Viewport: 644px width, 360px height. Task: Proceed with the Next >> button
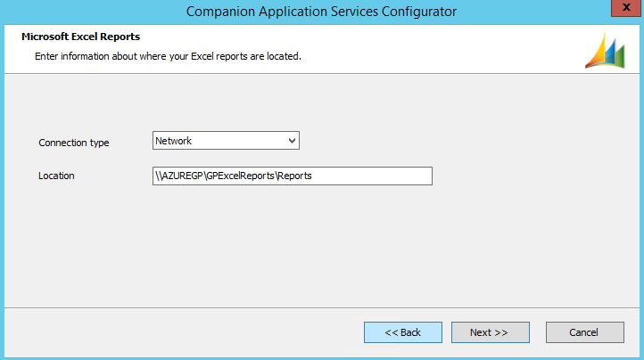pos(490,332)
